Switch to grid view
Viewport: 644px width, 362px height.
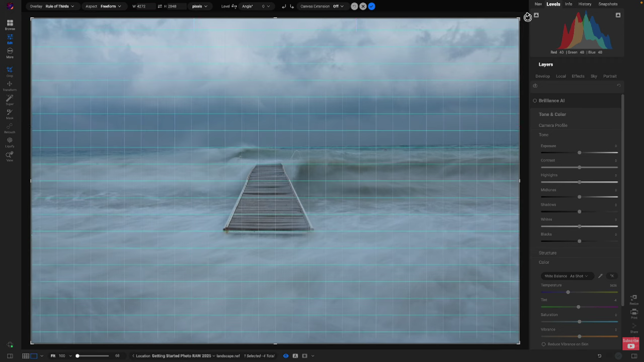click(26, 356)
